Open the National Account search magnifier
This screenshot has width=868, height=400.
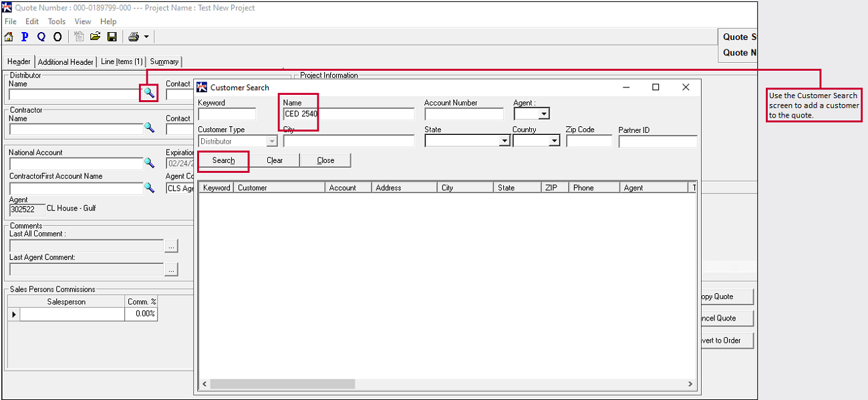click(x=149, y=163)
